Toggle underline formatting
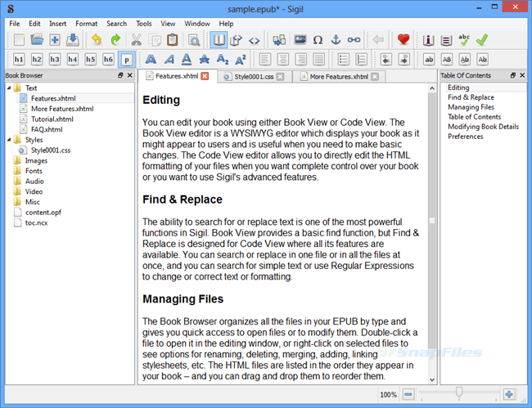The width and height of the screenshot is (532, 408). 187,60
